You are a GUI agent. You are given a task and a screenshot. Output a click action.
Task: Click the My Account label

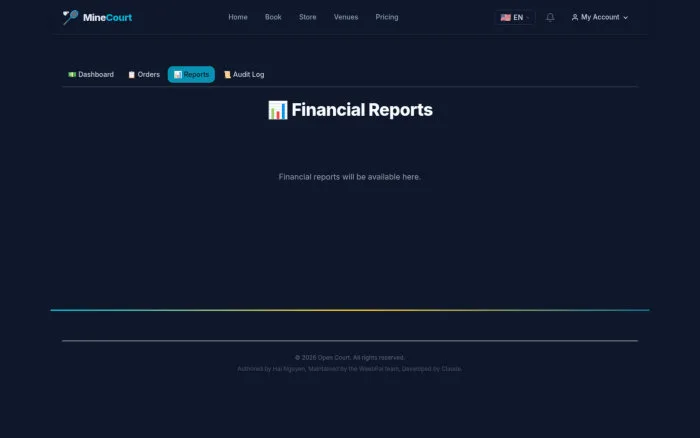click(x=600, y=17)
